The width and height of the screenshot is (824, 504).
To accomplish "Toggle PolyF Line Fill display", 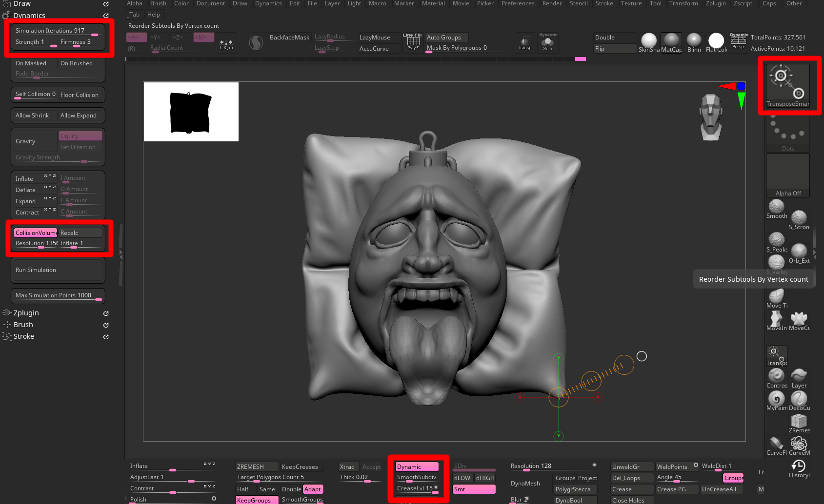I will coord(413,42).
